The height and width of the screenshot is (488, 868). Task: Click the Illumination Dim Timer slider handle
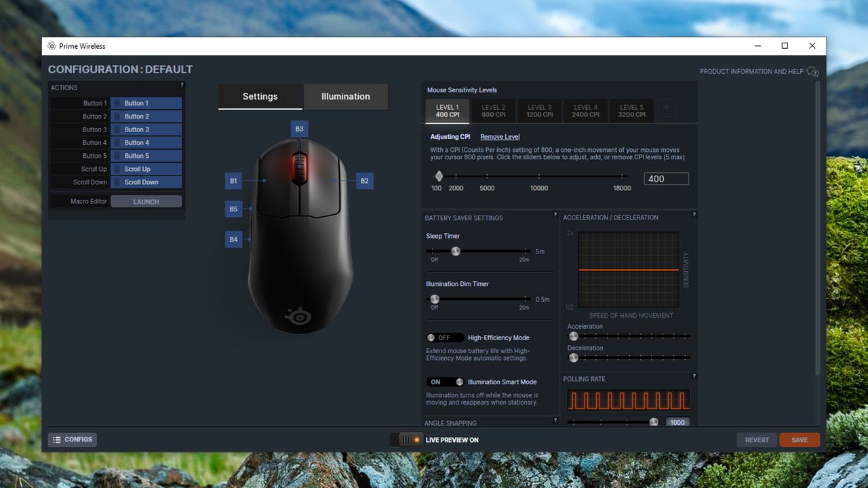tap(435, 299)
